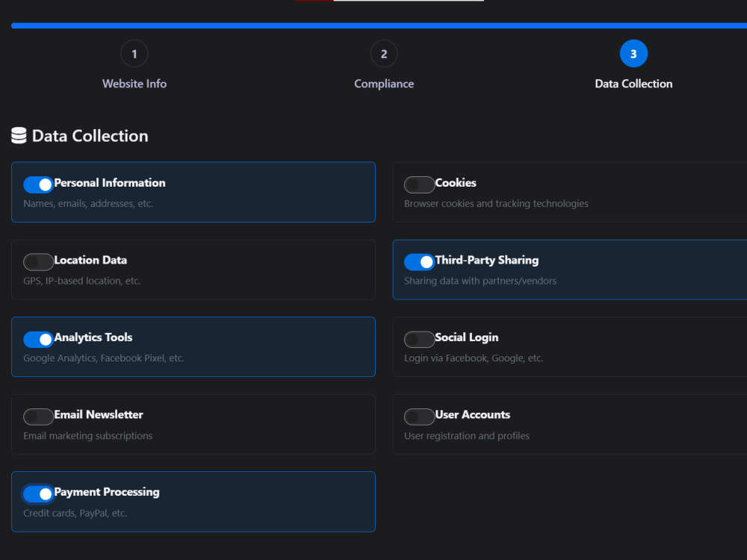Click the Location Data label
Screen dimensions: 747x560
90,260
